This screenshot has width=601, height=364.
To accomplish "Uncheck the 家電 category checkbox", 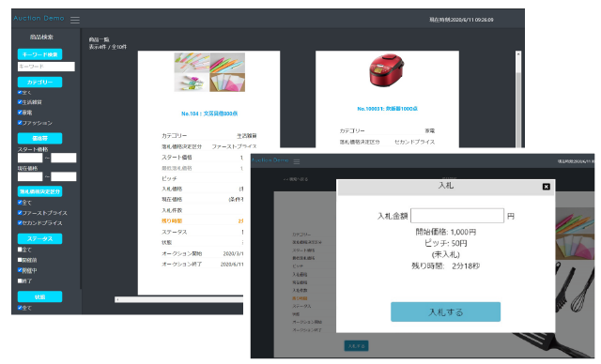I will click(20, 113).
